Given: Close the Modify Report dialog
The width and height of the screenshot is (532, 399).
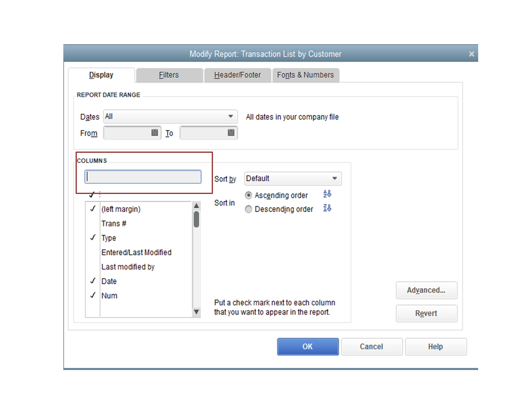Looking at the screenshot, I should click(x=471, y=54).
